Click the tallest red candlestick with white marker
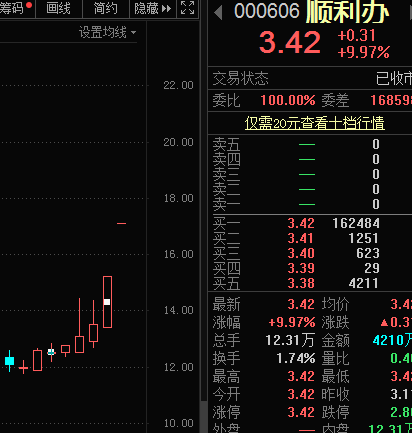This screenshot has width=412, height=433. (x=107, y=302)
